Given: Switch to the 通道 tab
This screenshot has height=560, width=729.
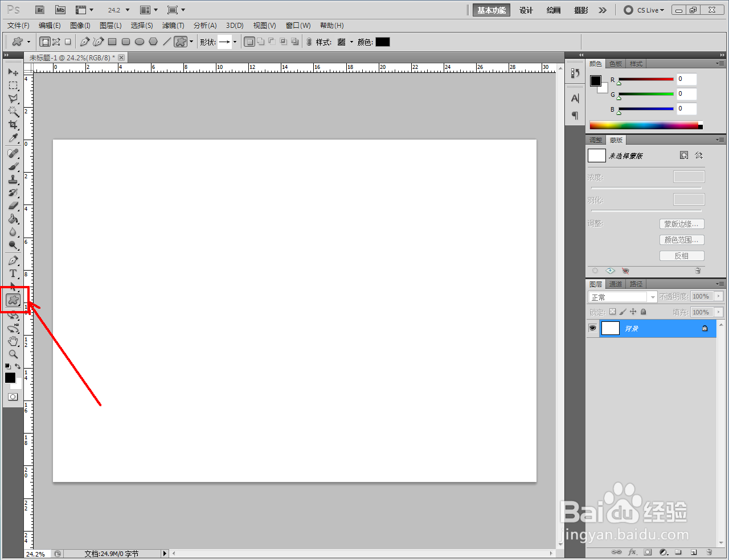Looking at the screenshot, I should [616, 284].
